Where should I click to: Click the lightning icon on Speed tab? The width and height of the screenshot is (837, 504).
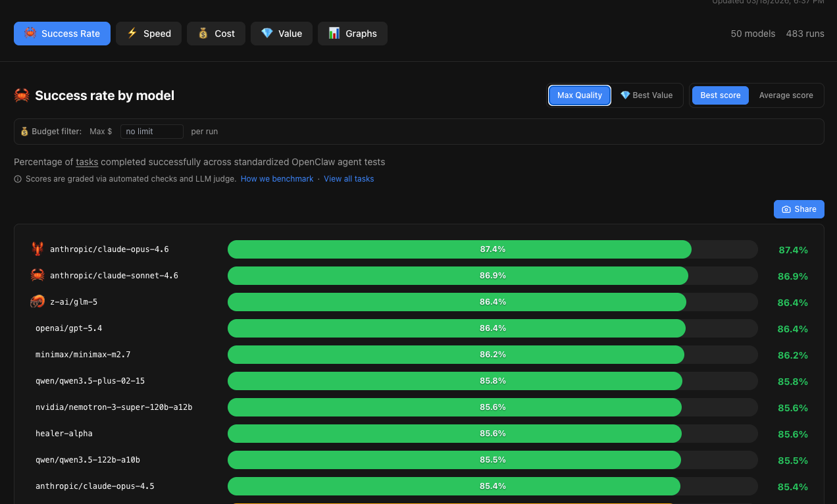pyautogui.click(x=132, y=33)
